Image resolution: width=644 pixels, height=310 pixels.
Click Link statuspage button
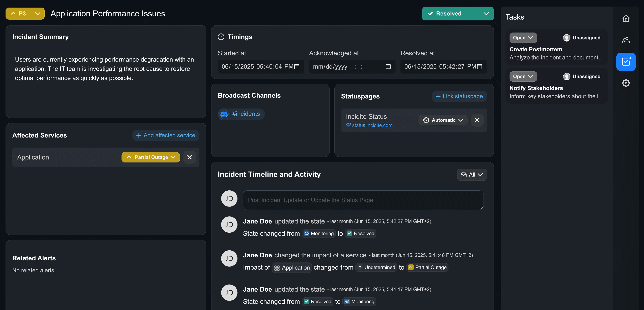pos(459,96)
